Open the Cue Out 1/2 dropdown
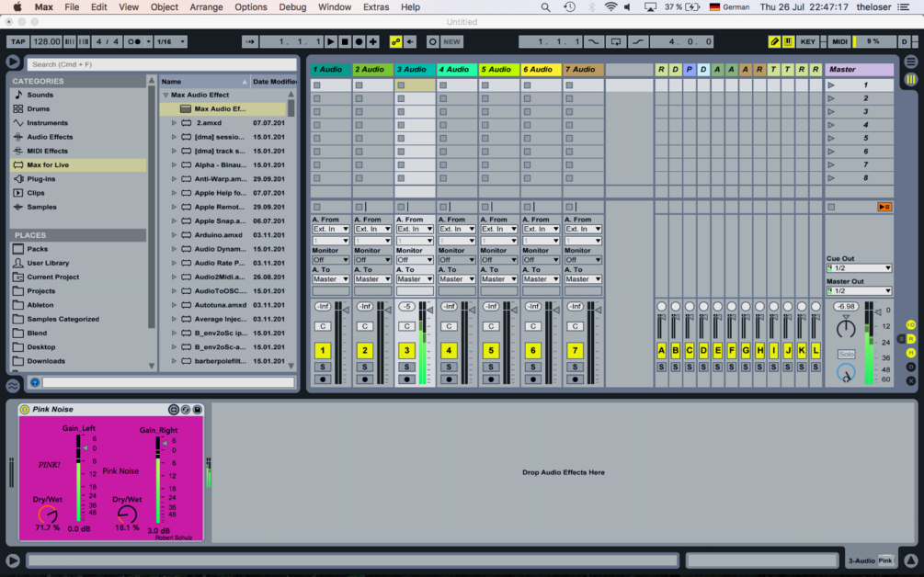The width and height of the screenshot is (924, 577). [859, 268]
